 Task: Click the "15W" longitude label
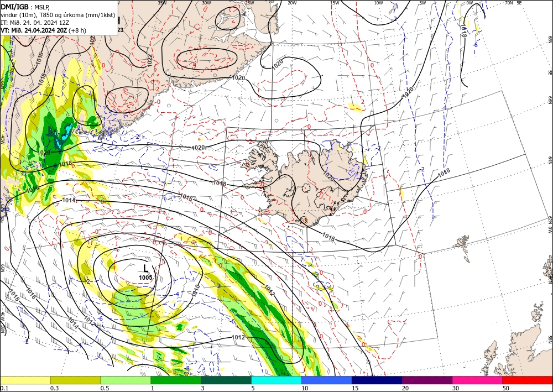[x=335, y=3]
